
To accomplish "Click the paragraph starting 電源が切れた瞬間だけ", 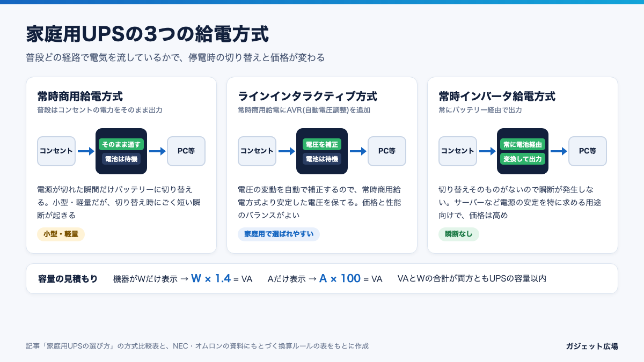I will click(119, 202).
